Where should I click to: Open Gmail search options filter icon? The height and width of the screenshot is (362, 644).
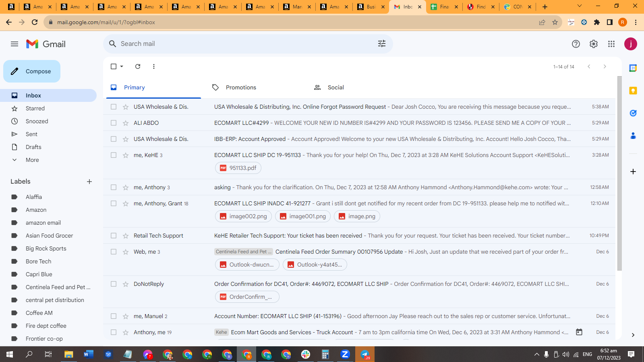click(382, 43)
